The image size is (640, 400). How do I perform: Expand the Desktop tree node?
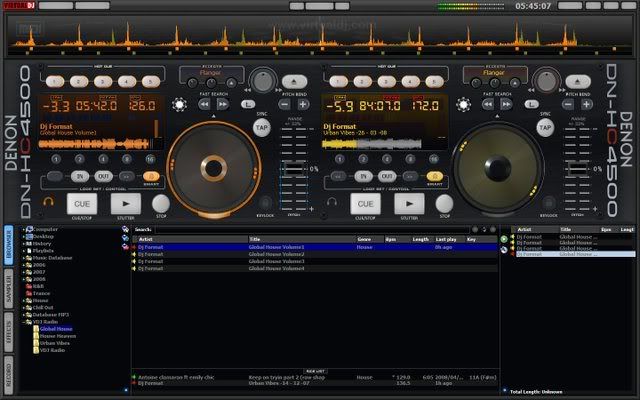point(24,237)
